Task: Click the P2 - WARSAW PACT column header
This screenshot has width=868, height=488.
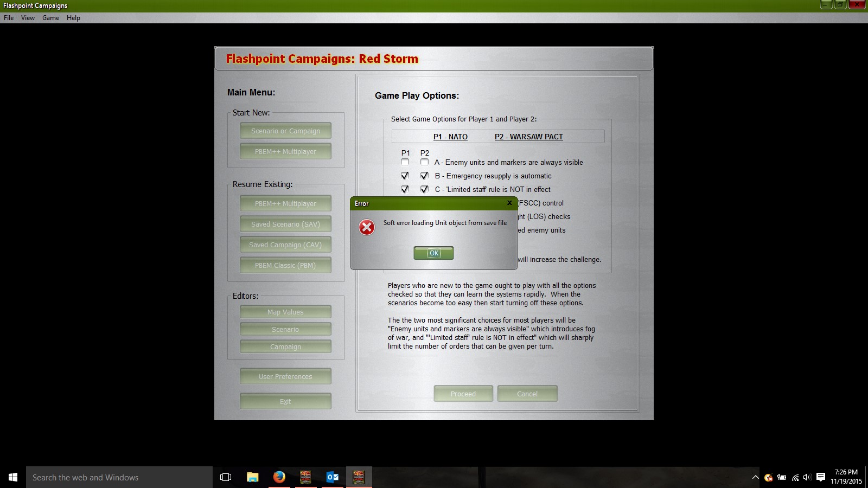Action: 529,137
